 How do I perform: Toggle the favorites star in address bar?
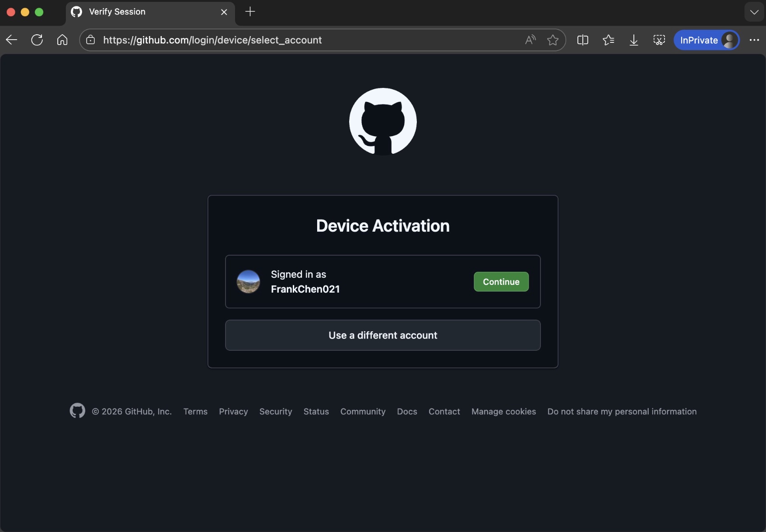pos(553,40)
